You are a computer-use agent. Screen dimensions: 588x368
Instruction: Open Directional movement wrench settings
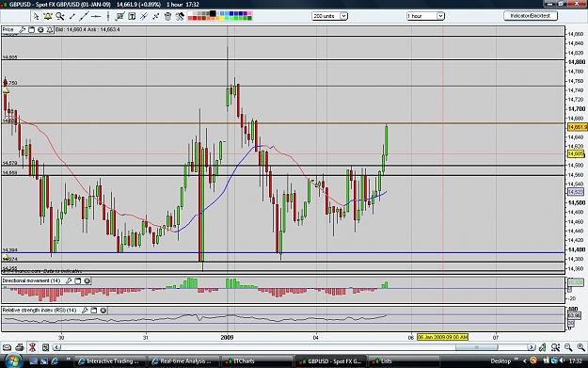pyautogui.click(x=69, y=280)
